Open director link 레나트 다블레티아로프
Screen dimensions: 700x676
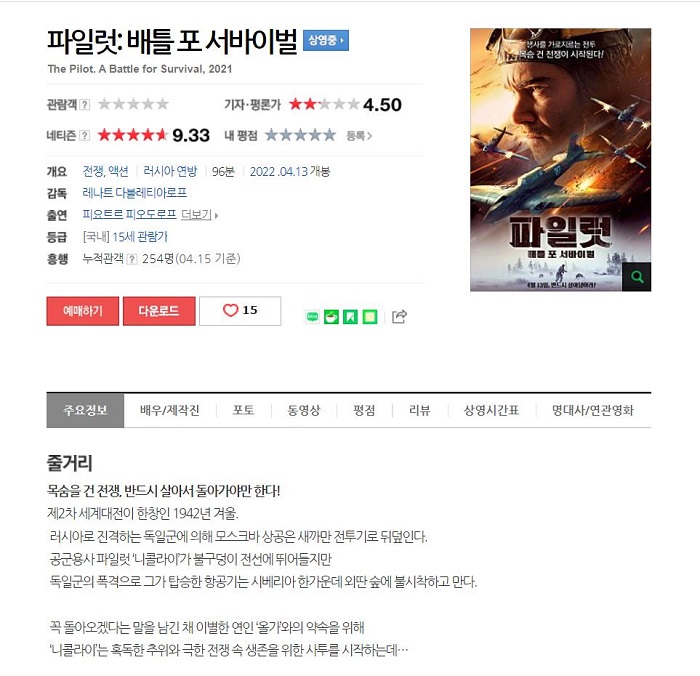pyautogui.click(x=134, y=193)
